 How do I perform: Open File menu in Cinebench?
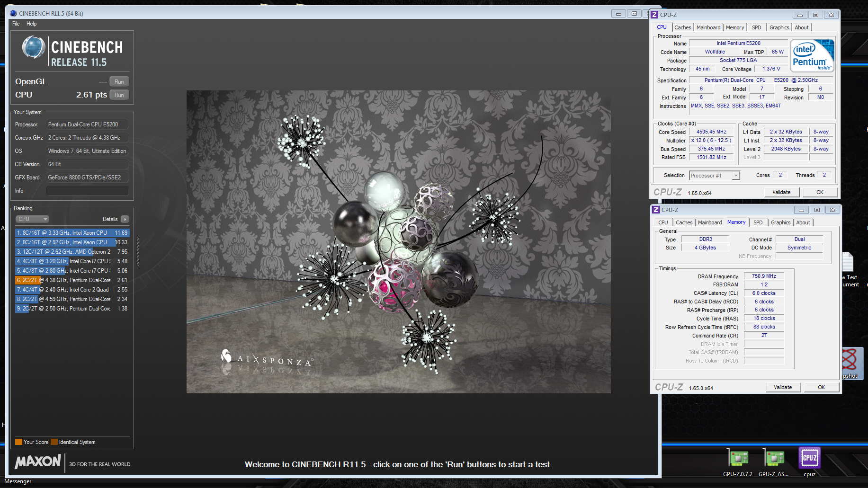coord(16,24)
